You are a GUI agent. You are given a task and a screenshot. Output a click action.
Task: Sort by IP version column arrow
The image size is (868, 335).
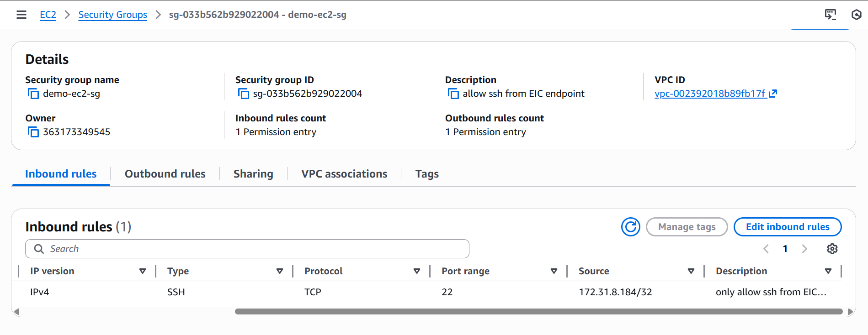(x=143, y=271)
